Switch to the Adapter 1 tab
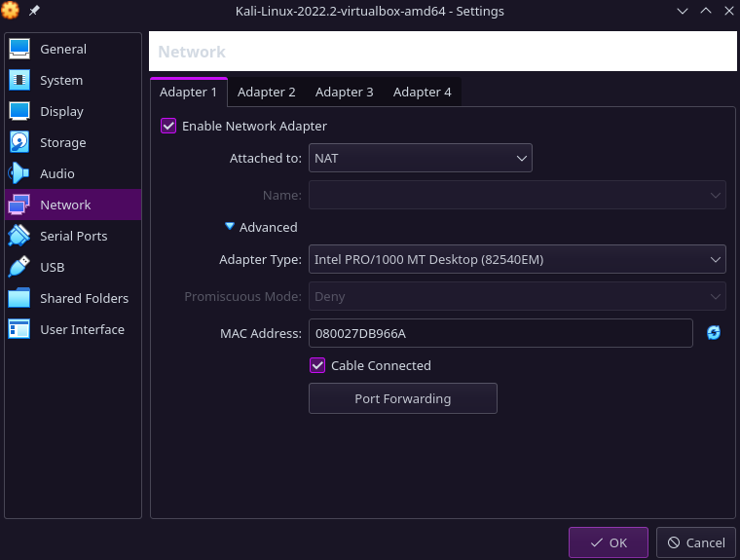This screenshot has width=740, height=560. [x=188, y=93]
